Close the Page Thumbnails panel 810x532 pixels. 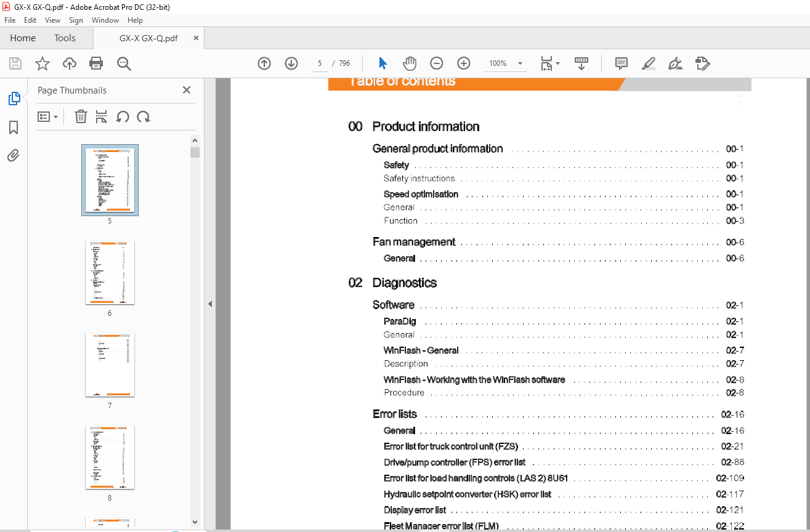click(187, 90)
